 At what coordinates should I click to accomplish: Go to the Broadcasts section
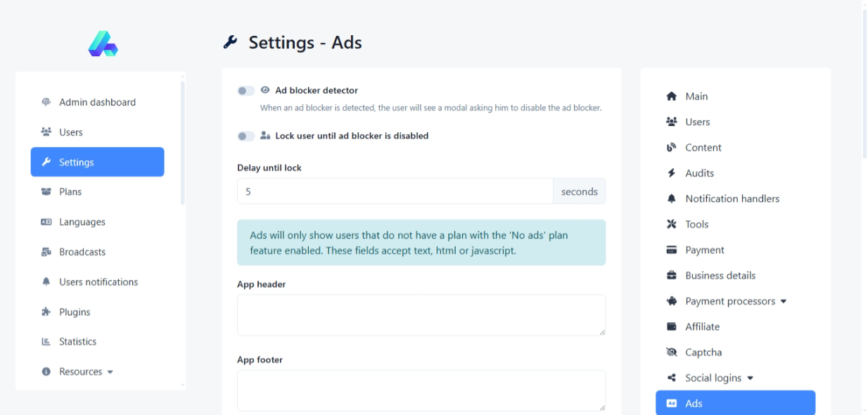click(82, 252)
